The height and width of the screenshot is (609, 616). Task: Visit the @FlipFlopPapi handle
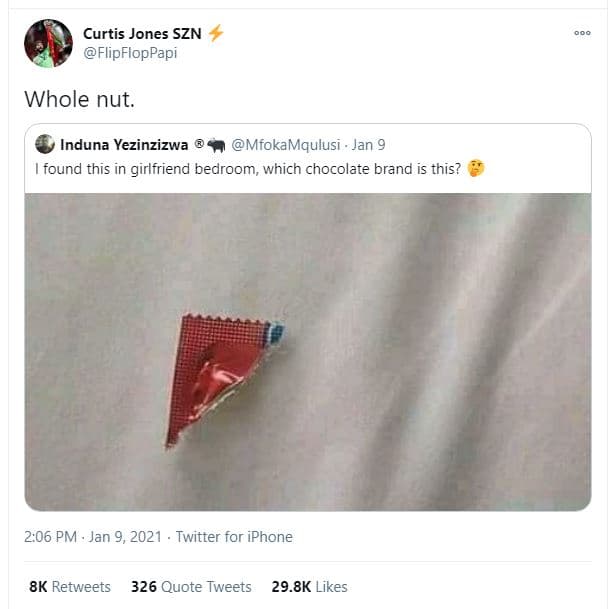[130, 52]
